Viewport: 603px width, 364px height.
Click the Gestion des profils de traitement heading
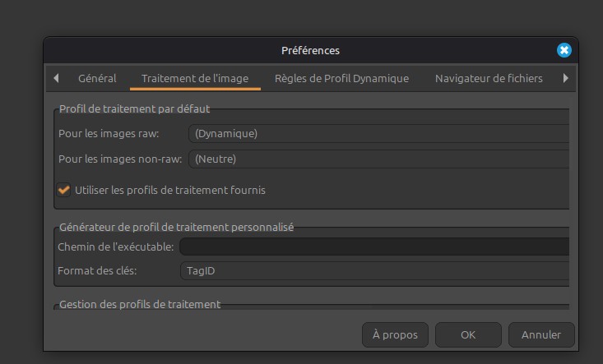pos(139,304)
